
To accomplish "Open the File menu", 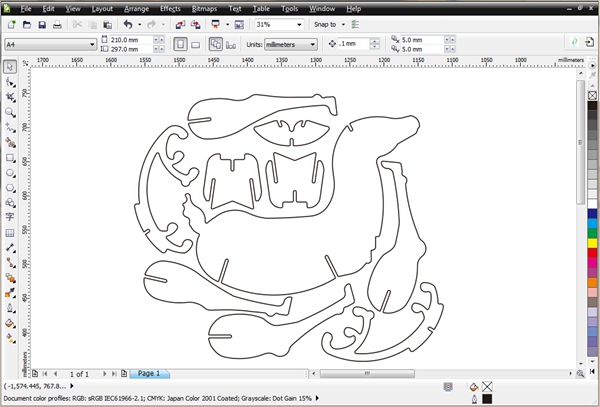I will pyautogui.click(x=25, y=8).
